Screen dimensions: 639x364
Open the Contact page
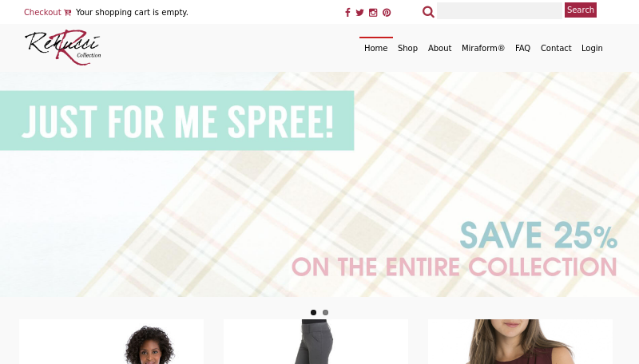tap(556, 48)
